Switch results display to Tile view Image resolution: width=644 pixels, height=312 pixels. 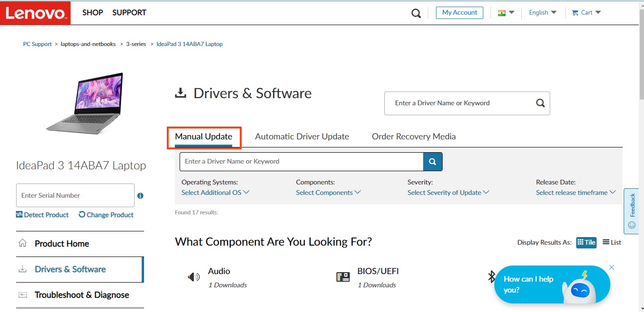click(x=586, y=242)
